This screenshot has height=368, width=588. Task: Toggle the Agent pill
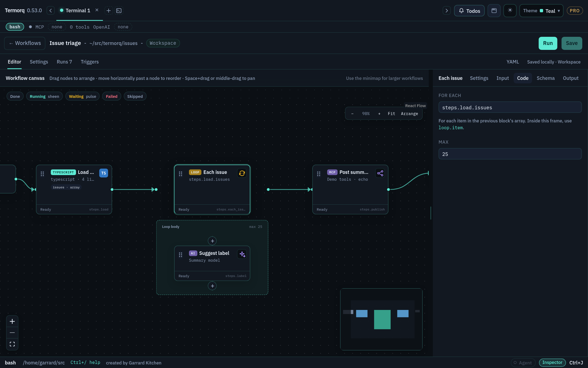point(523,363)
